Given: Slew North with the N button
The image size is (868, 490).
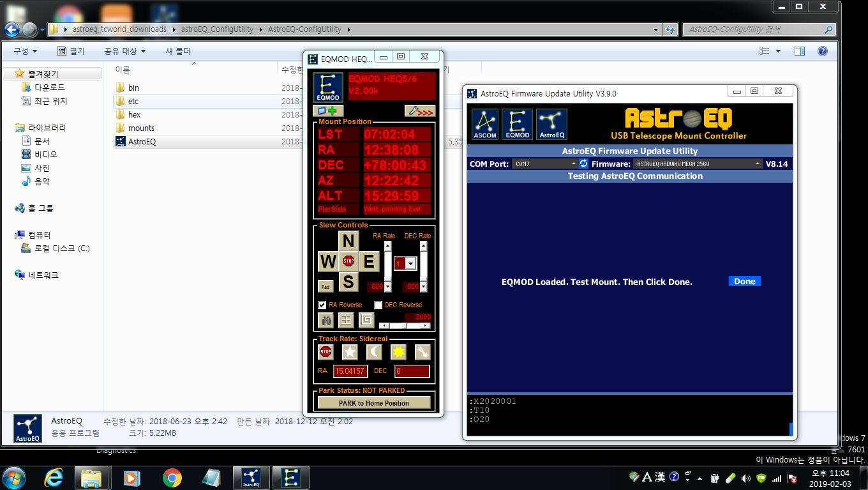Looking at the screenshot, I should click(x=348, y=241).
